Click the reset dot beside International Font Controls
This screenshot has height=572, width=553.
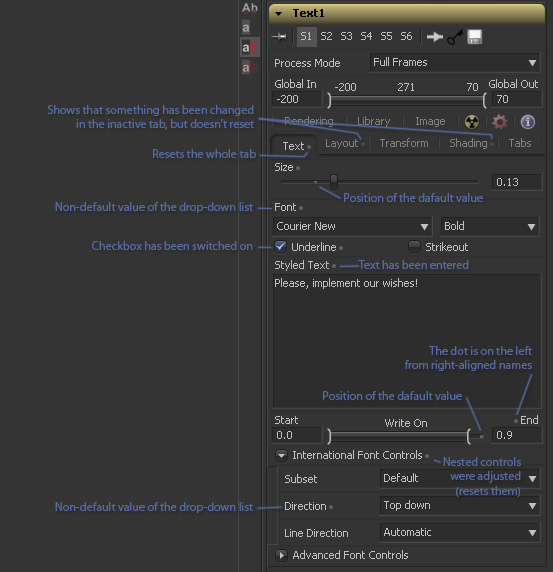(x=427, y=456)
